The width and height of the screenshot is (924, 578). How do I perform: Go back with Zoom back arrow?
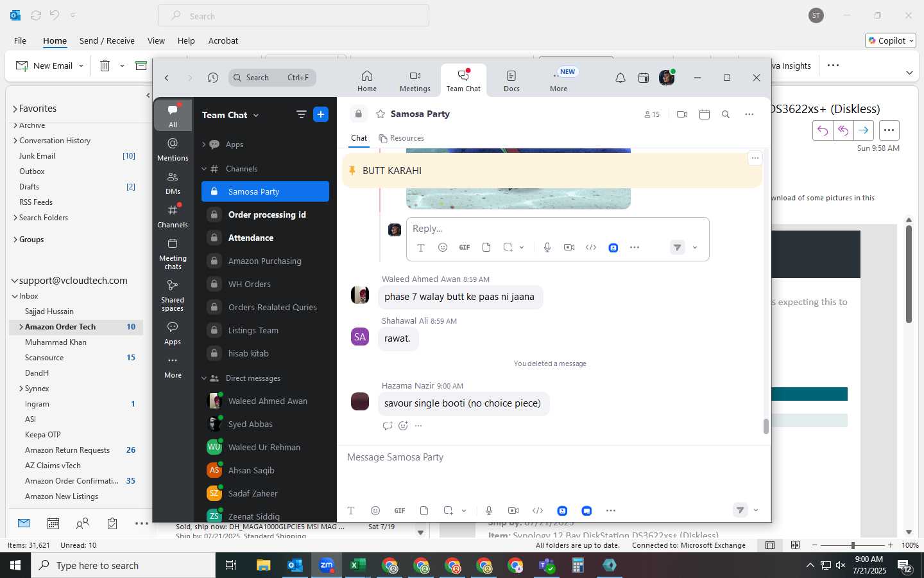tap(167, 78)
